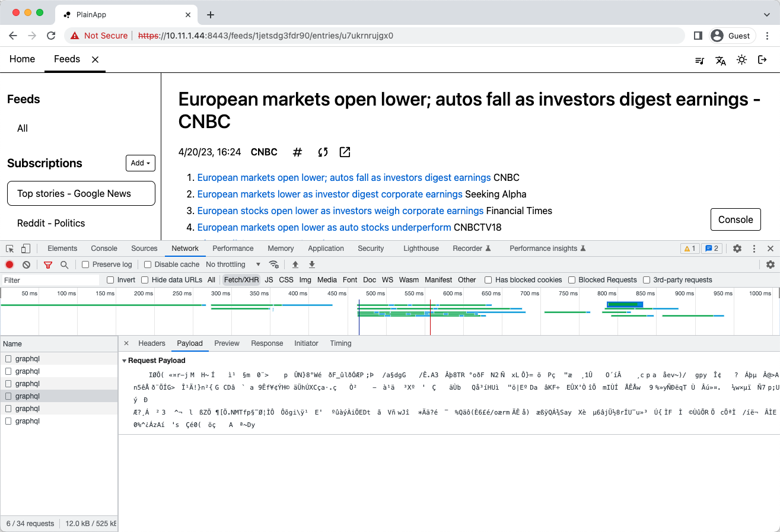
Task: Open the CNBCTV18 auto stocks link
Action: (x=324, y=227)
